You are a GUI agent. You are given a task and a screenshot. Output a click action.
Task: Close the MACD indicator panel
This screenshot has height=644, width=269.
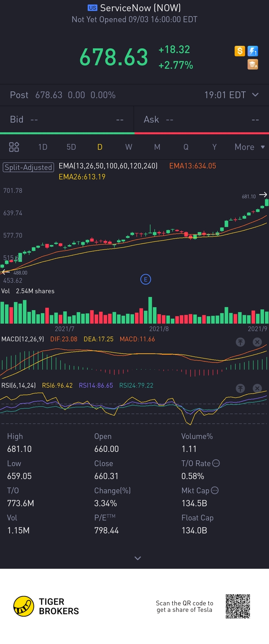tap(257, 342)
